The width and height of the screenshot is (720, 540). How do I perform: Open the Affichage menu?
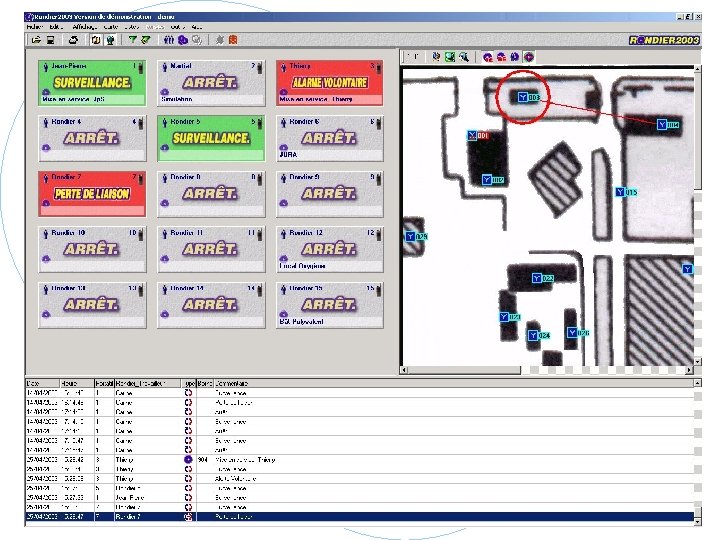tap(85, 27)
